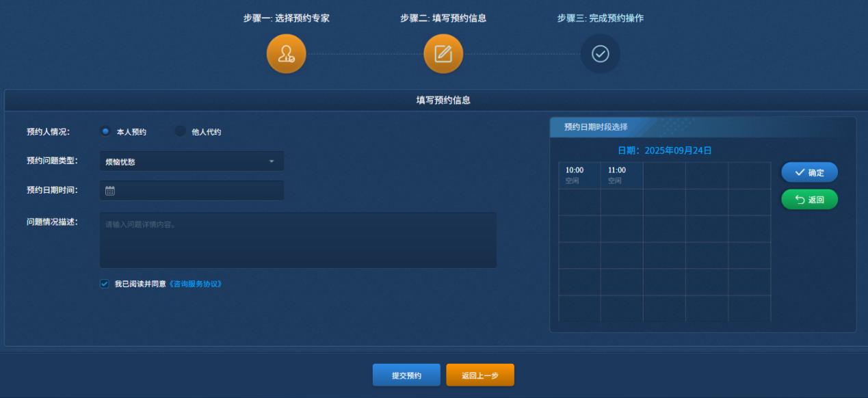This screenshot has width=868, height=398.
Task: Click the checkmark icon on the 确定 button
Action: click(x=799, y=172)
